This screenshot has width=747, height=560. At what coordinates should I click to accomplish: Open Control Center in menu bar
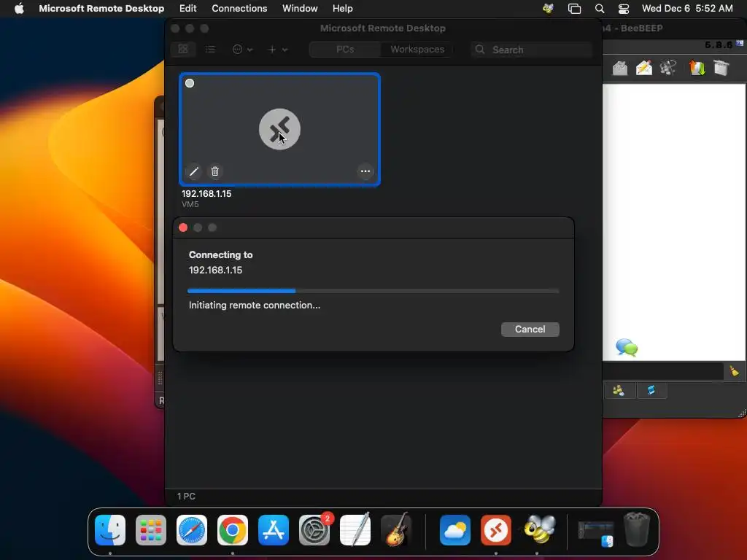(624, 9)
